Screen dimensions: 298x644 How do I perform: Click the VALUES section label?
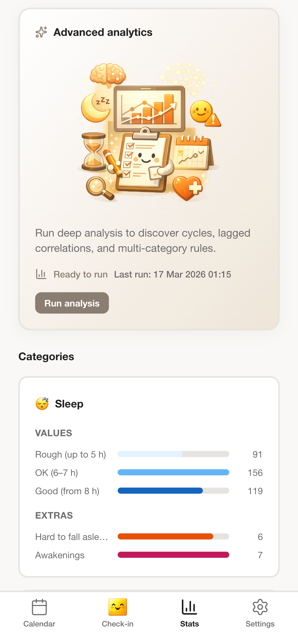pos(54,433)
